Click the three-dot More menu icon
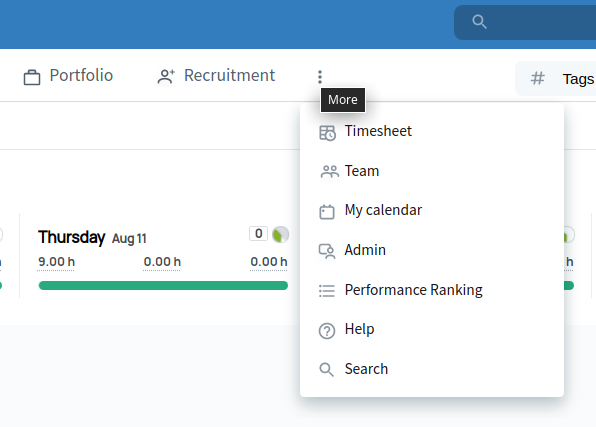The image size is (596, 427). coord(320,77)
